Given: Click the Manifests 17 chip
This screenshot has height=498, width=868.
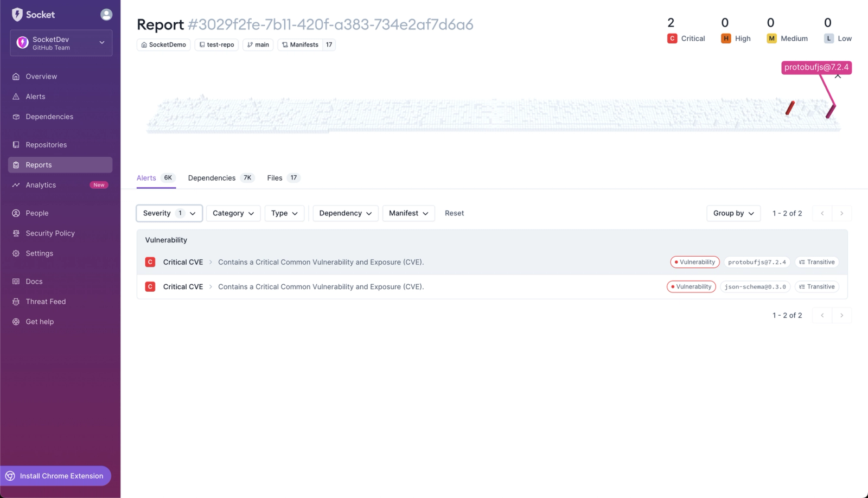Looking at the screenshot, I should click(x=307, y=45).
